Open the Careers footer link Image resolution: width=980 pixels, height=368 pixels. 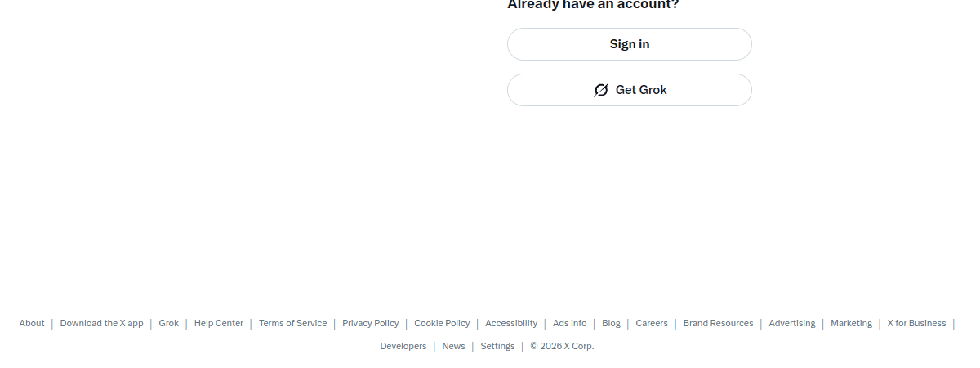pos(652,323)
